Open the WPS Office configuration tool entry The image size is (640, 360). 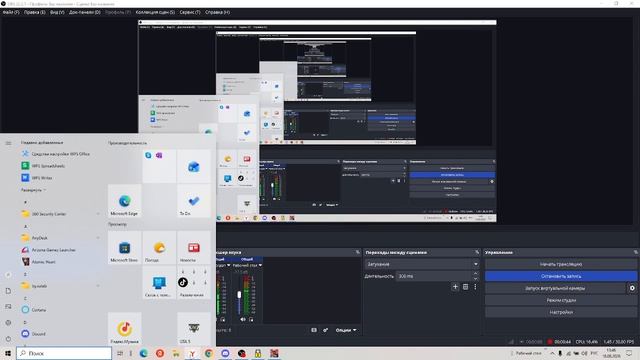(x=56, y=154)
